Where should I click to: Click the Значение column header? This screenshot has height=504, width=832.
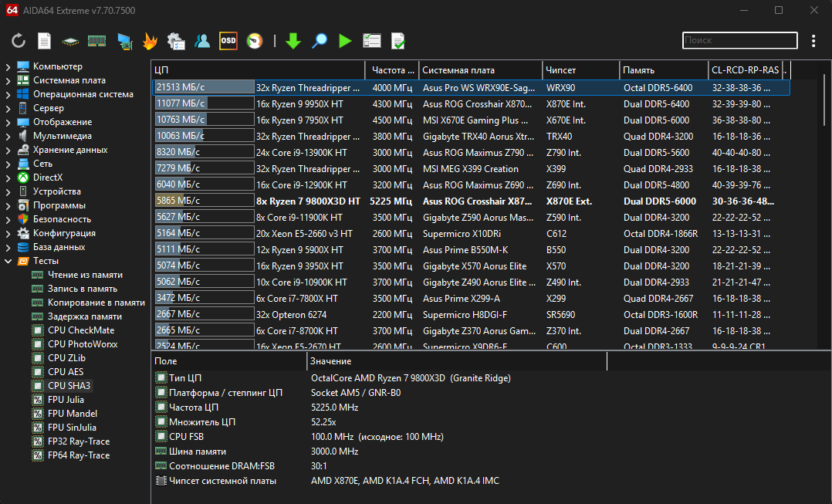click(457, 361)
